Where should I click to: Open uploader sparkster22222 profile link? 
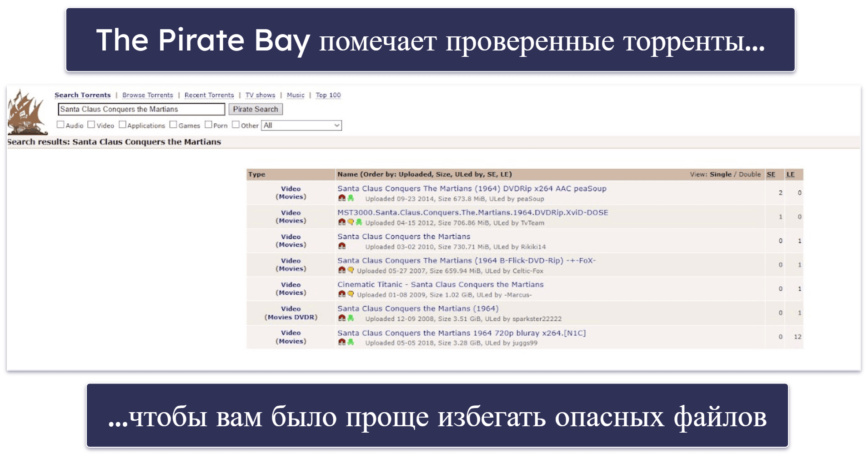coord(537,319)
